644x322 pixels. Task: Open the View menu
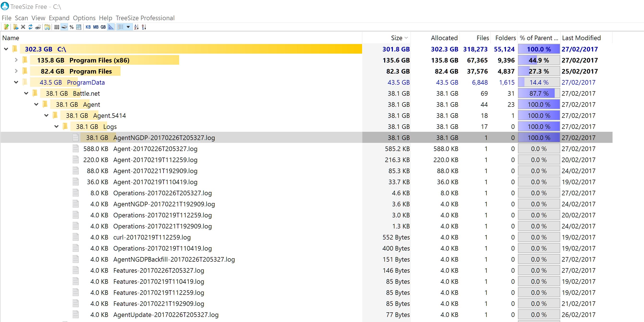pyautogui.click(x=38, y=18)
